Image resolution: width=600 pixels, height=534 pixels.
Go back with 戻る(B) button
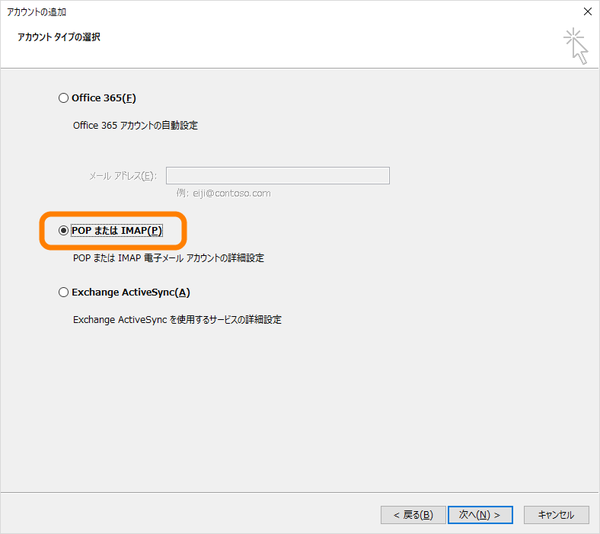(413, 515)
